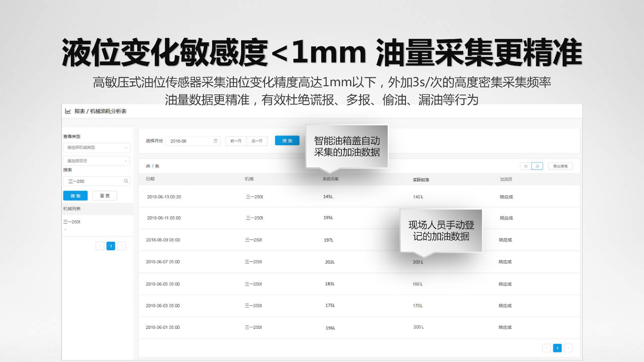
Task: Focus the 三一250 search field
Action: pyautogui.click(x=97, y=181)
